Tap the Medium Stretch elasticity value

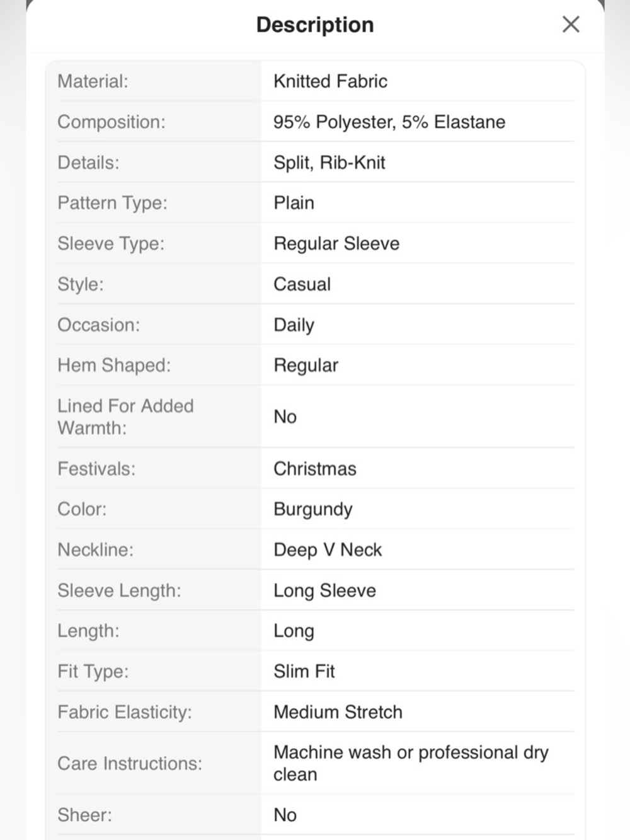click(x=338, y=712)
